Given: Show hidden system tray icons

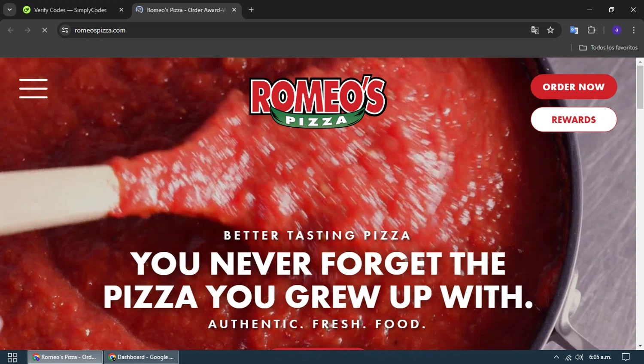Looking at the screenshot, I should coord(556,357).
